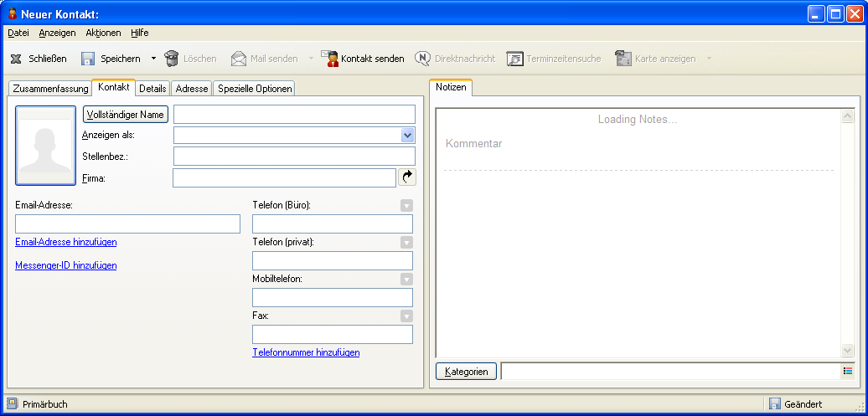Click the contact photo placeholder
Image resolution: width=868 pixels, height=416 pixels.
pos(45,146)
